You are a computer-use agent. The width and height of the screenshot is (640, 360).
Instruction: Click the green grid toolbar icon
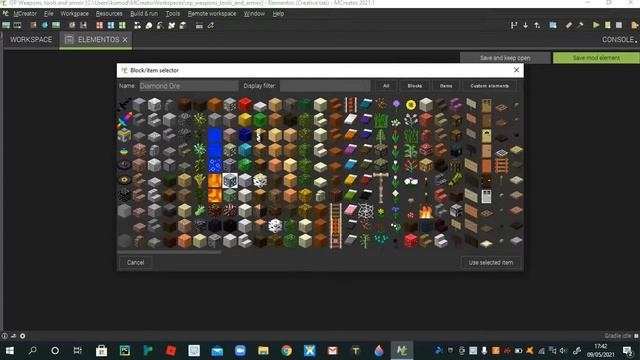click(122, 25)
